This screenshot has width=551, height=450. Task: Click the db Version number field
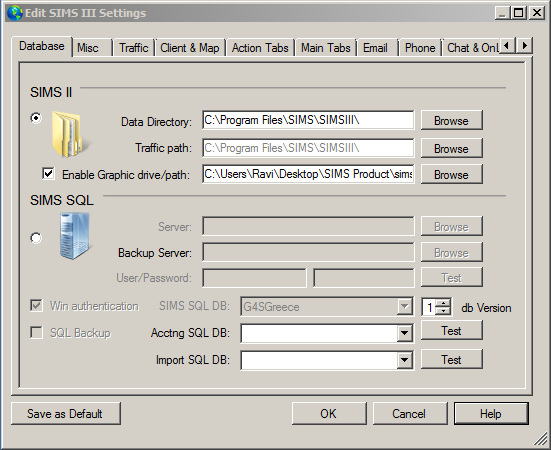tap(429, 307)
